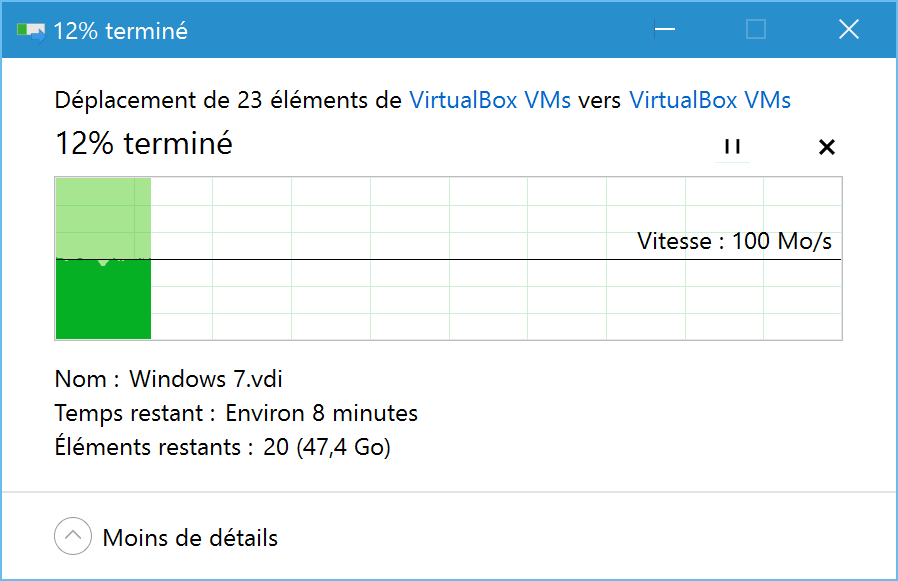This screenshot has width=898, height=581.
Task: Cancel the transfer with the black X
Action: coord(826,147)
